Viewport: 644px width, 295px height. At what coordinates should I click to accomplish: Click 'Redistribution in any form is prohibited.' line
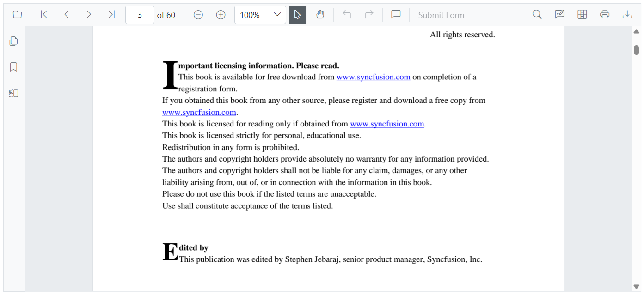point(231,147)
